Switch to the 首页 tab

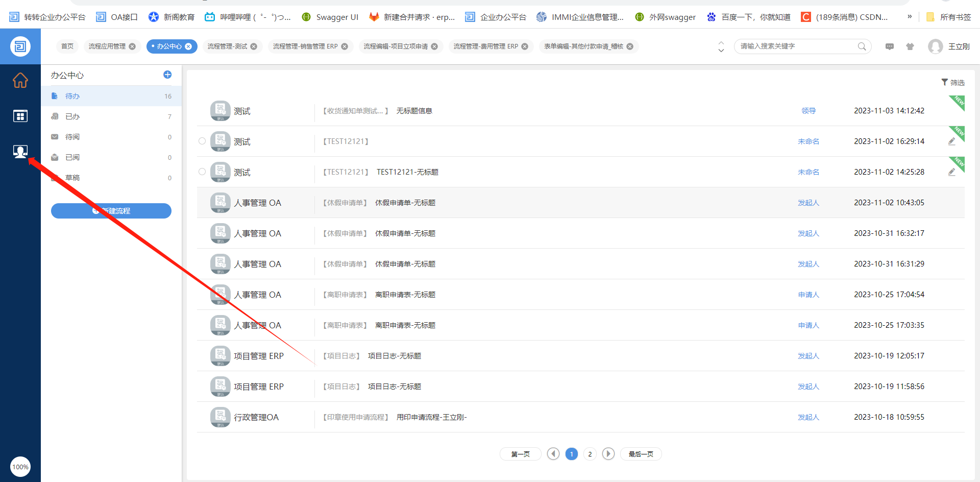[x=67, y=46]
